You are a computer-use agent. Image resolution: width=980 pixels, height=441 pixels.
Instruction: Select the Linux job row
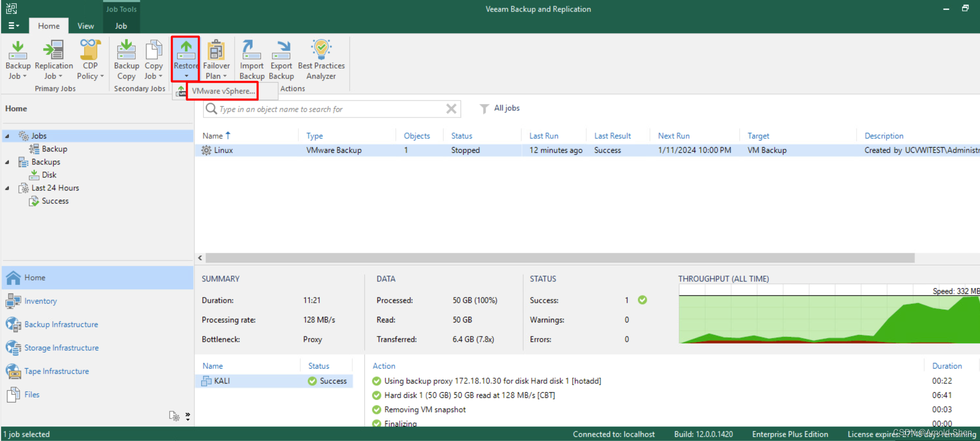click(587, 150)
